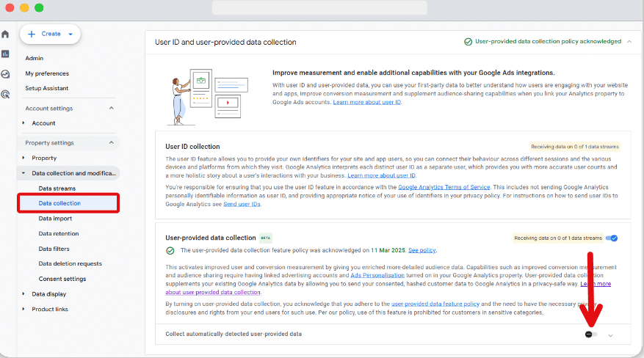The width and height of the screenshot is (644, 358).
Task: Click the BETA badge
Action: click(x=266, y=238)
